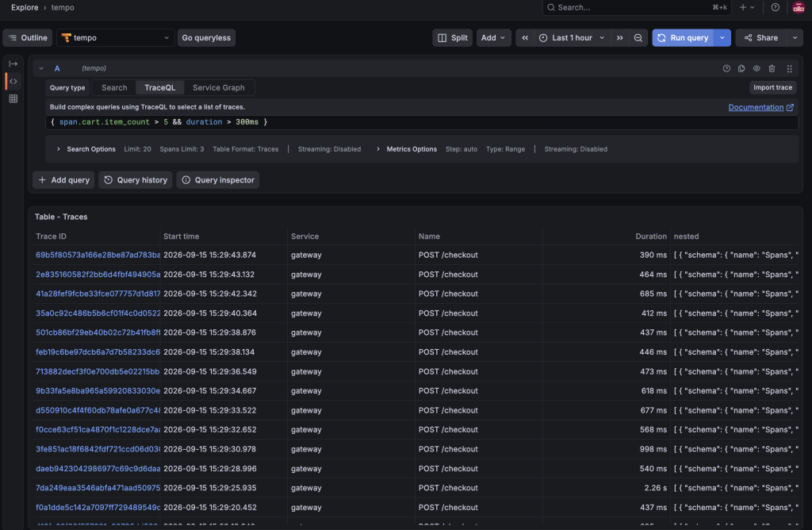Focus the top Search field
Viewport: 812px width, 530px height.
[x=637, y=7]
